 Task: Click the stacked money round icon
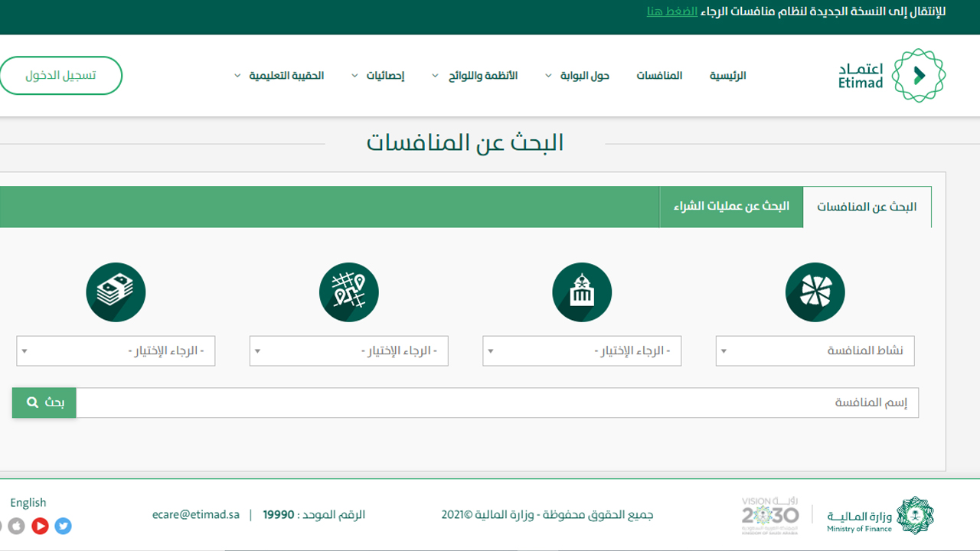(116, 292)
